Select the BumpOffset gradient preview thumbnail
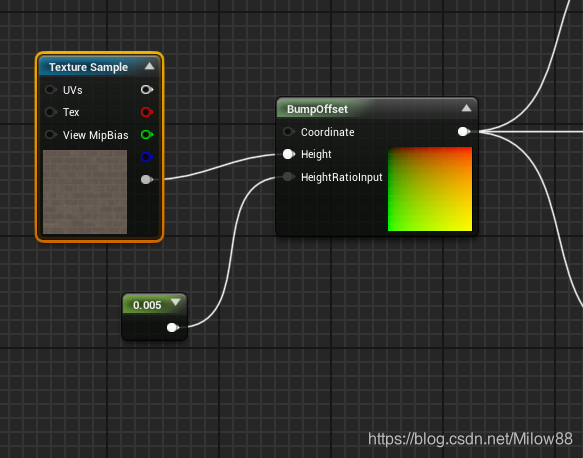Viewport: 583px width, 458px height. click(430, 189)
